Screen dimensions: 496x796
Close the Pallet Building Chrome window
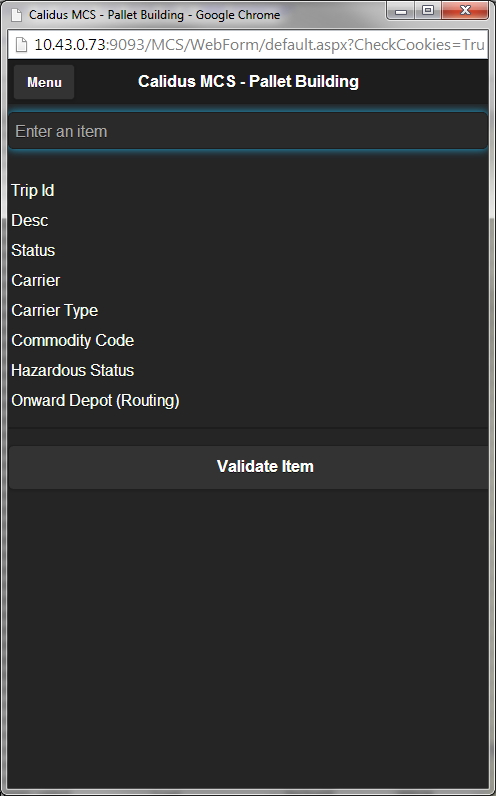click(465, 10)
